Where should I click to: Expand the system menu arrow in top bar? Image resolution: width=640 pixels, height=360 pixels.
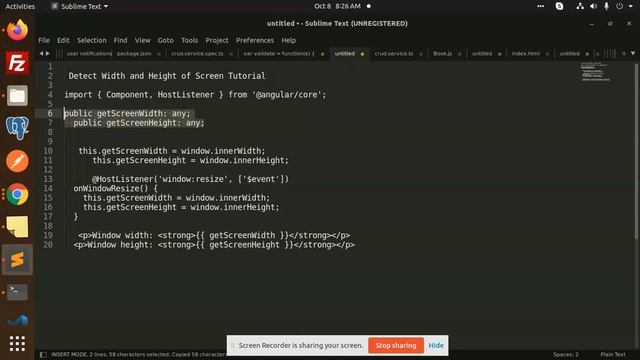tap(631, 6)
